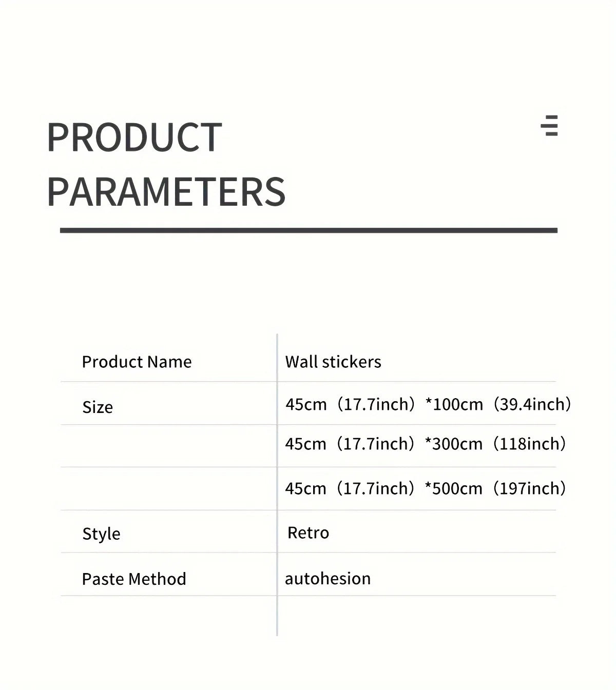Select the Paste Method label
This screenshot has height=690, width=616.
(134, 579)
